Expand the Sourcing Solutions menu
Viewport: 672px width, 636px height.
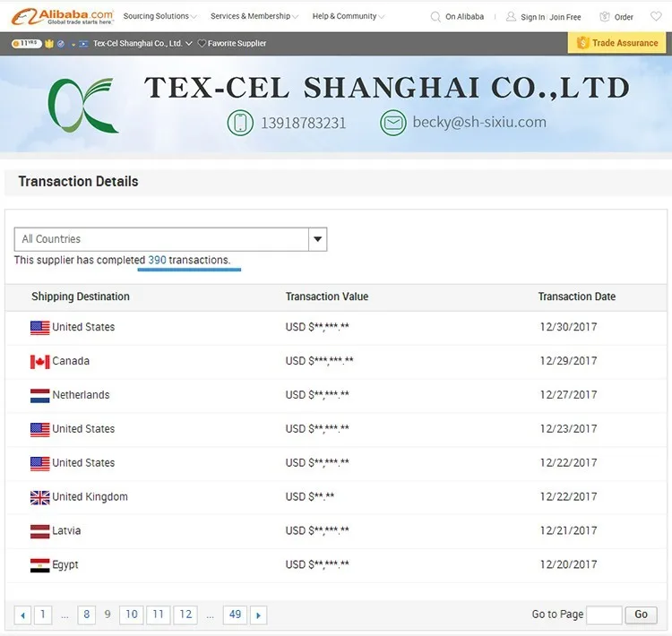[159, 16]
